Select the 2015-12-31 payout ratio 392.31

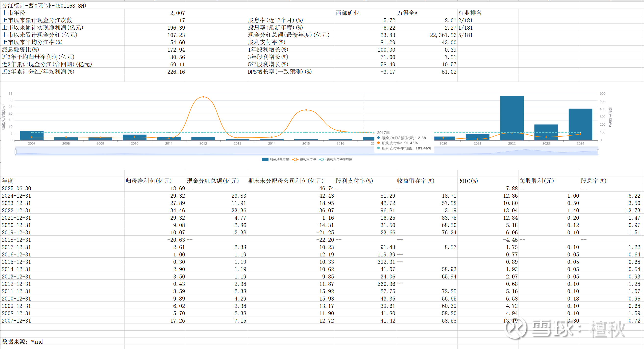[x=365, y=262]
